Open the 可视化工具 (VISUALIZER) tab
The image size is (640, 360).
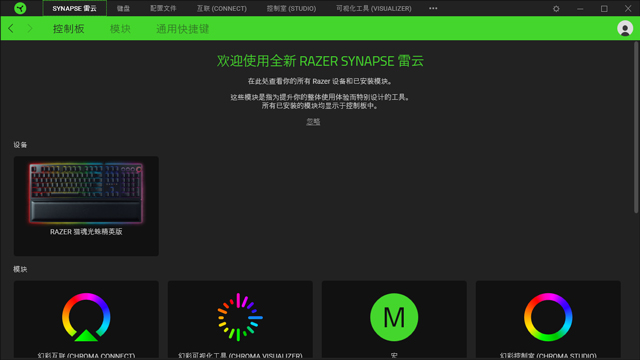[x=373, y=9]
